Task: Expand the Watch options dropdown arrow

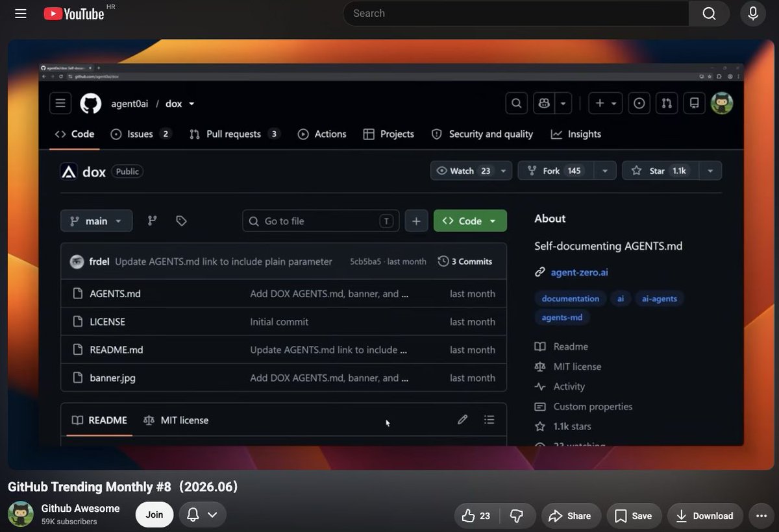Action: (x=504, y=171)
